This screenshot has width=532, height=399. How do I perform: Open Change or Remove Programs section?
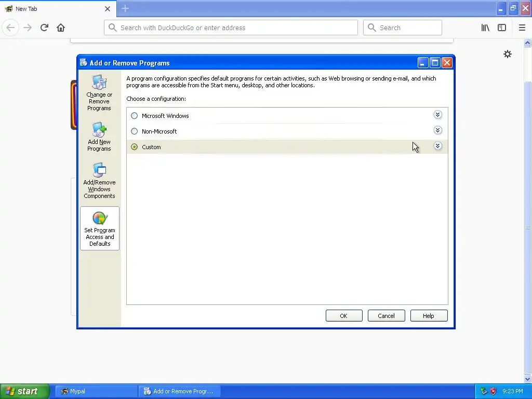99,92
